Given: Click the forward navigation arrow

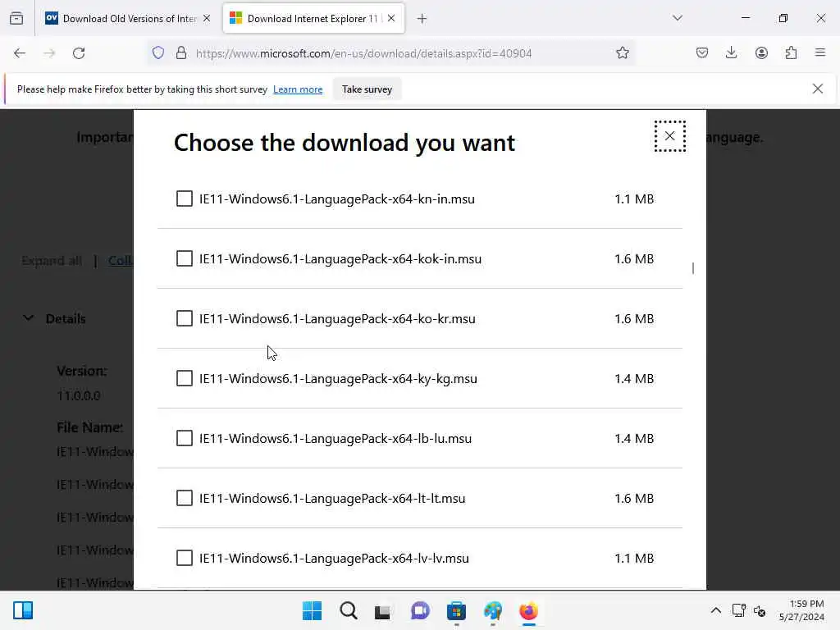Looking at the screenshot, I should 49,53.
